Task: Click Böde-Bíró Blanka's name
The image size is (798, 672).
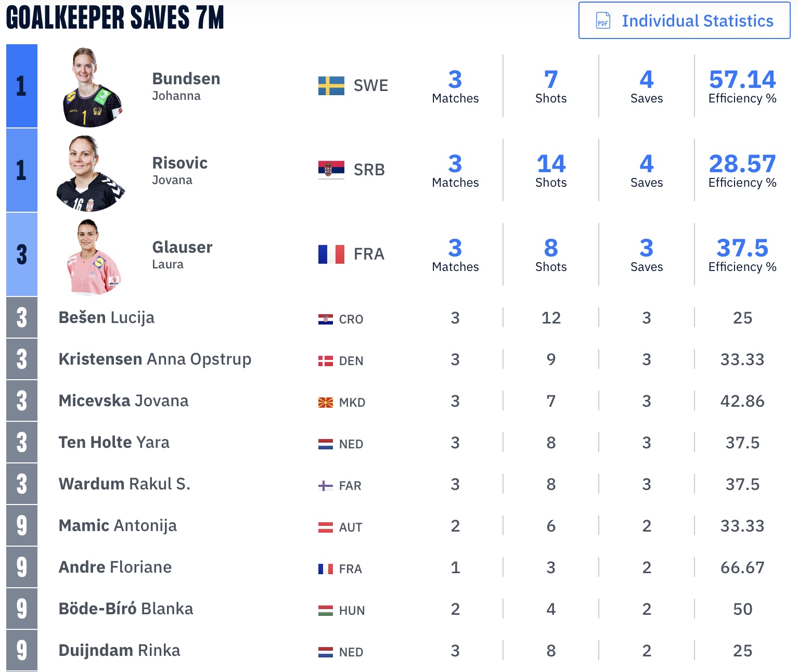Action: click(125, 609)
